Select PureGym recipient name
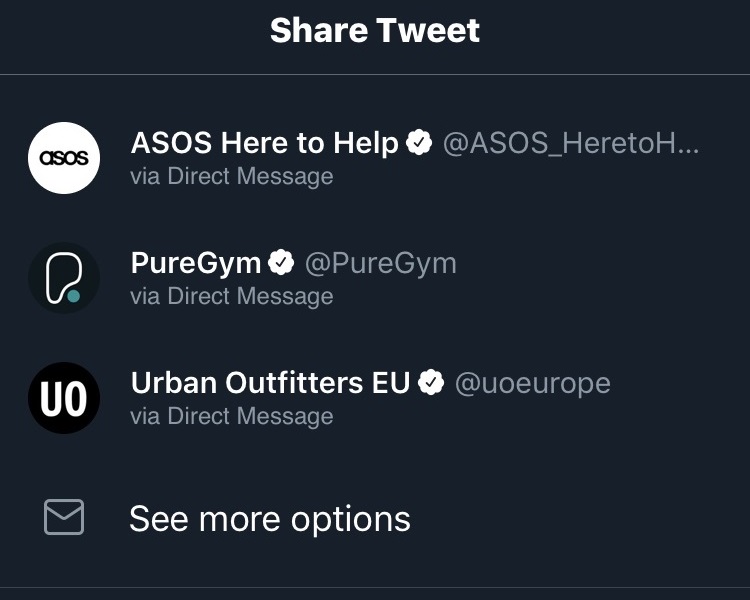 196,264
